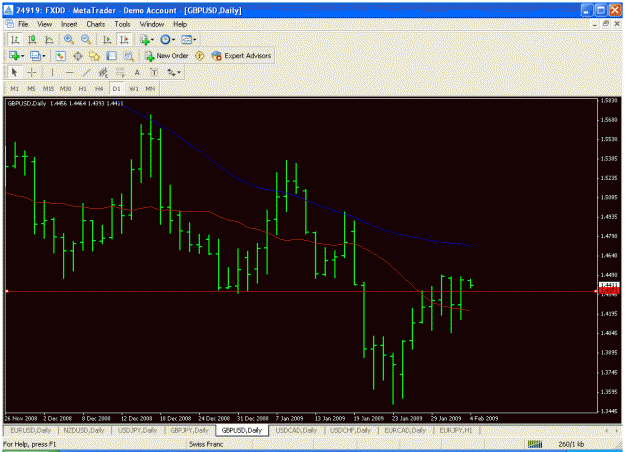Switch to EURJPY,H1 chart tab

point(456,430)
